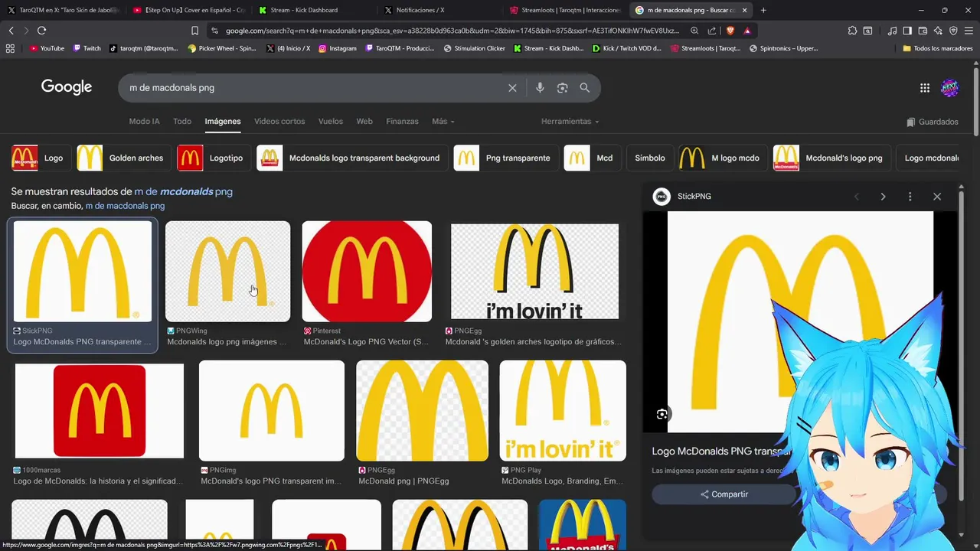Image resolution: width=980 pixels, height=551 pixels.
Task: Click the zoom magnifier icon in the address bar
Action: [x=694, y=31]
